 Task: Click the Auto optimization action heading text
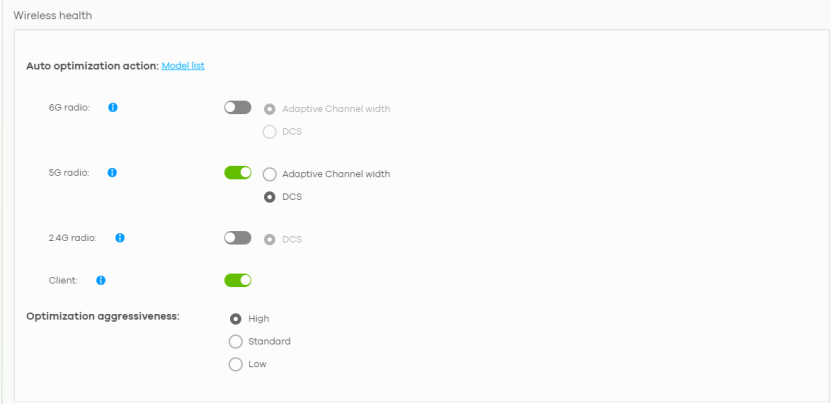pyautogui.click(x=93, y=66)
